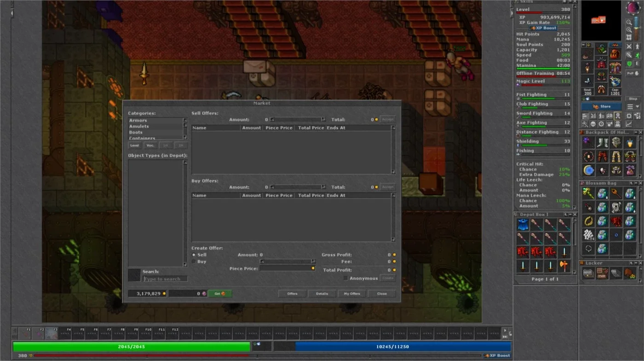
Task: Open the Store button in sidebar
Action: [x=602, y=106]
